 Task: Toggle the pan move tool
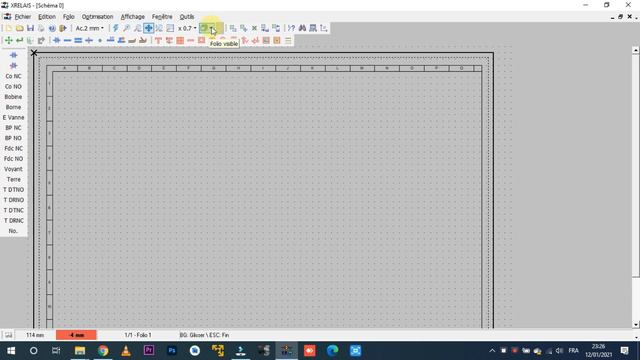tap(148, 28)
